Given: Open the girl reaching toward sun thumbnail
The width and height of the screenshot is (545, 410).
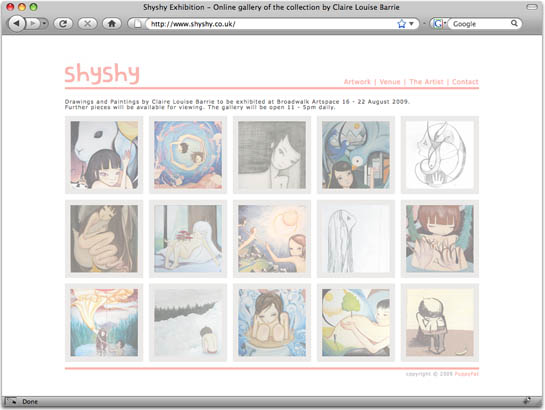Looking at the screenshot, I should [x=272, y=239].
